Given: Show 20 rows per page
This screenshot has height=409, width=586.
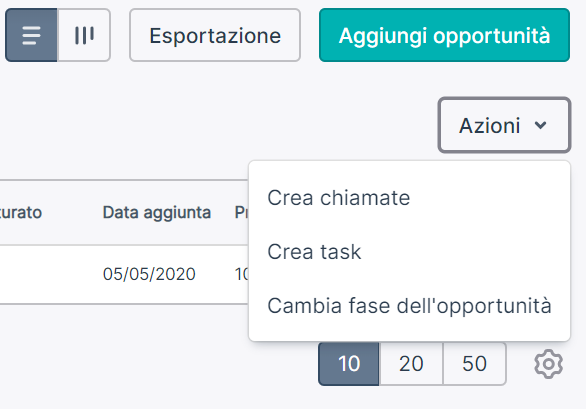Looking at the screenshot, I should (x=411, y=364).
